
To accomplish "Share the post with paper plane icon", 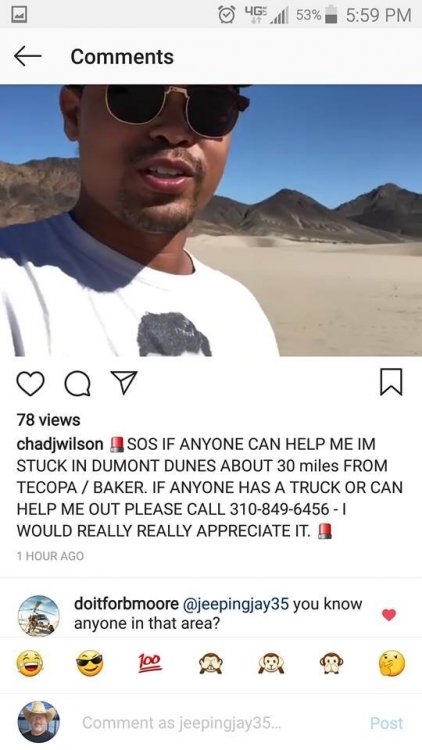I will pyautogui.click(x=123, y=383).
